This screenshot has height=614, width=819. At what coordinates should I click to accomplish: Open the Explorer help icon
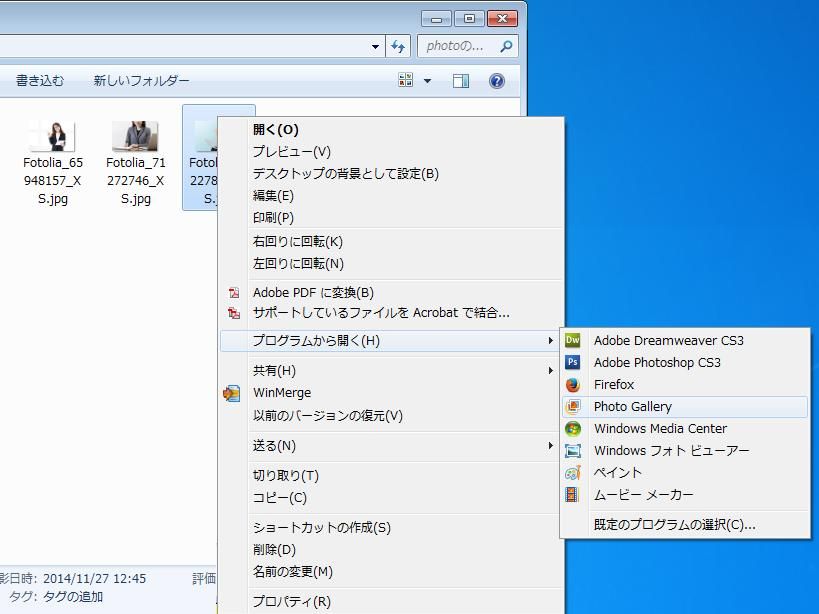click(496, 81)
